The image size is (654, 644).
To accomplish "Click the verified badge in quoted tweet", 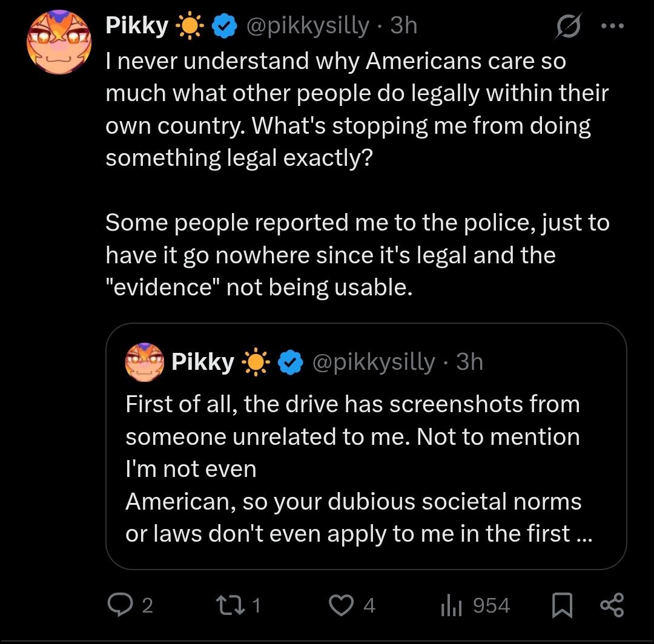I will (290, 362).
